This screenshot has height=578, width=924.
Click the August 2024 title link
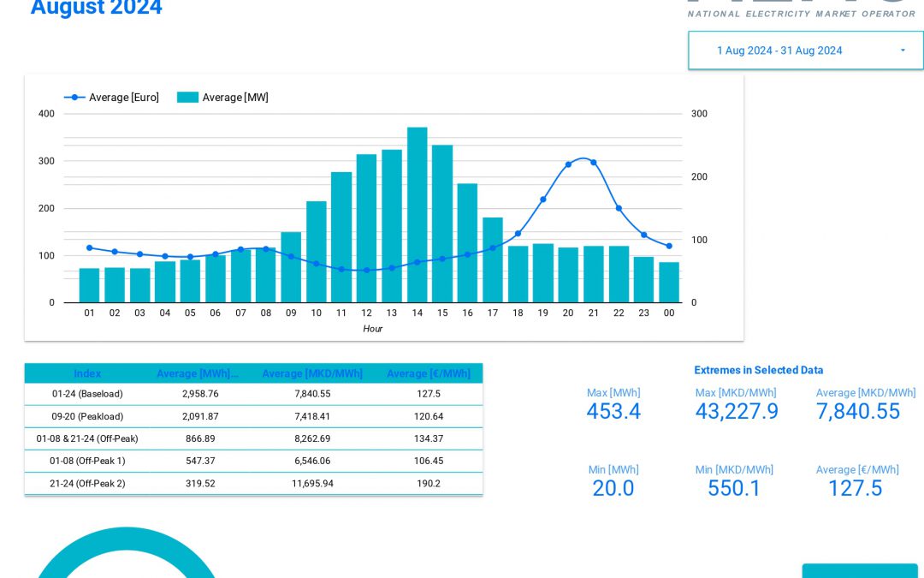pyautogui.click(x=96, y=9)
